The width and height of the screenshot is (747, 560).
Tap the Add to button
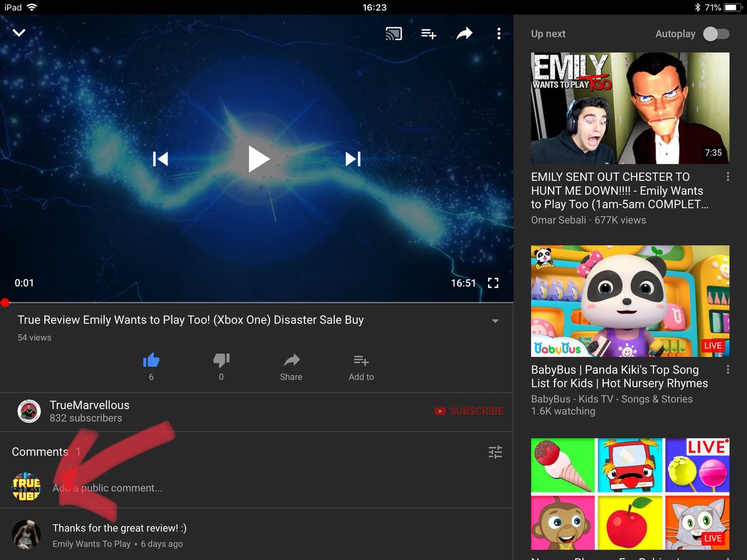click(361, 367)
